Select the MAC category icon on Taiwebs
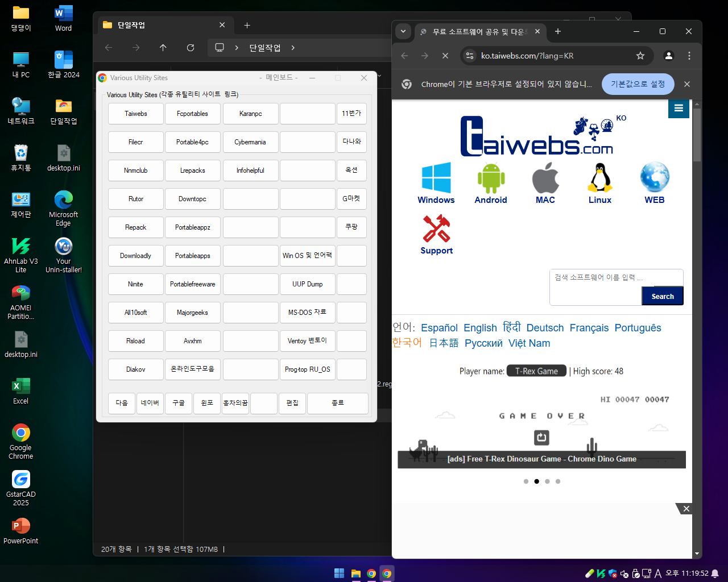Image resolution: width=728 pixels, height=582 pixels. [x=545, y=183]
